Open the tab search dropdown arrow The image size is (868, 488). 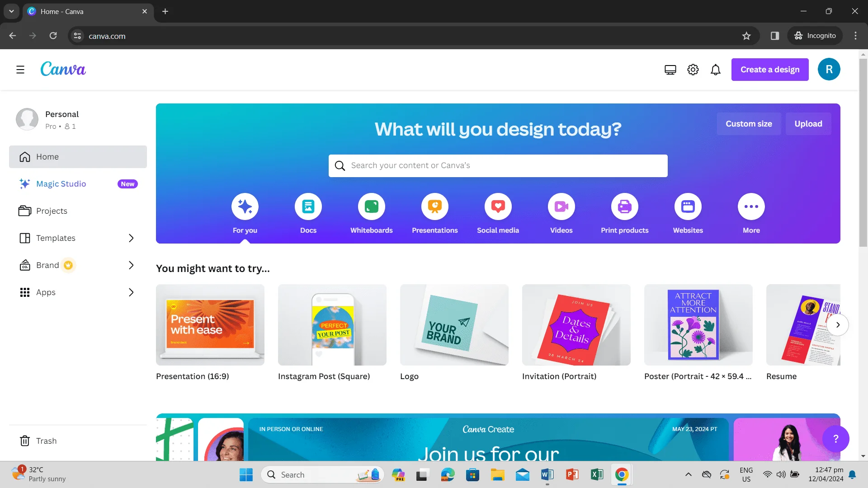click(x=11, y=11)
